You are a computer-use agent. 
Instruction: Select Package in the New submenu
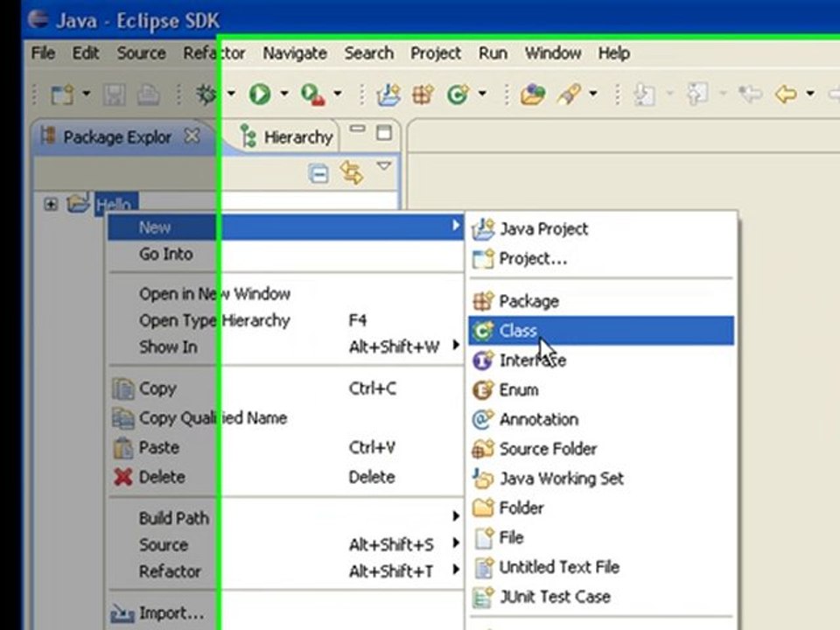(601, 301)
